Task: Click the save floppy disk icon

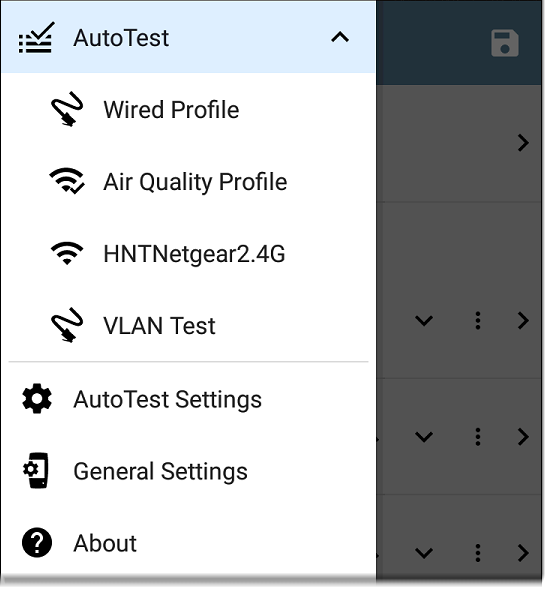Action: tap(505, 43)
